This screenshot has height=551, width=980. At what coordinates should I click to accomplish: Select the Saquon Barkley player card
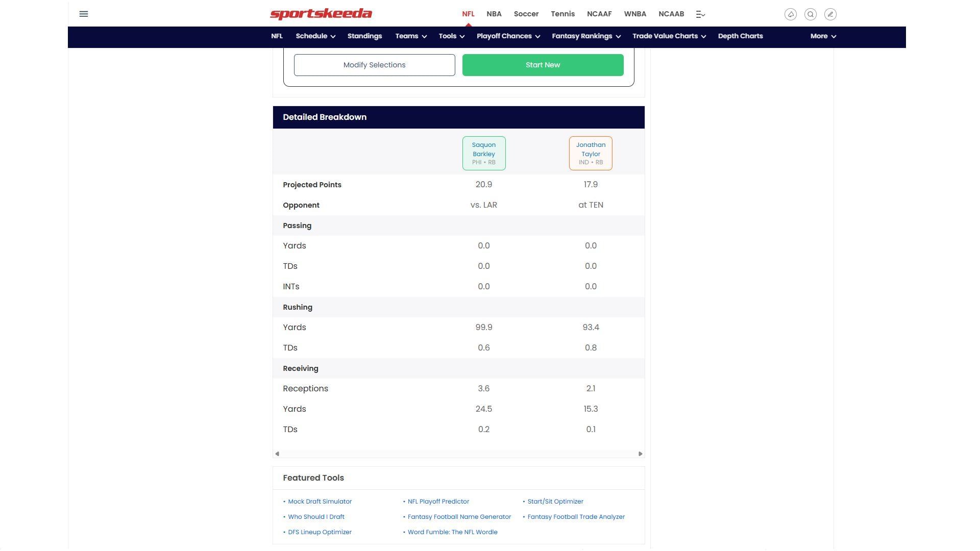(x=483, y=153)
